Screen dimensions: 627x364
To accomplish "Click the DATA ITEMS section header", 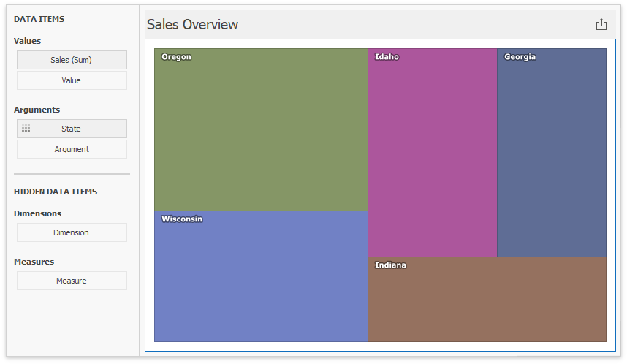I will point(39,19).
